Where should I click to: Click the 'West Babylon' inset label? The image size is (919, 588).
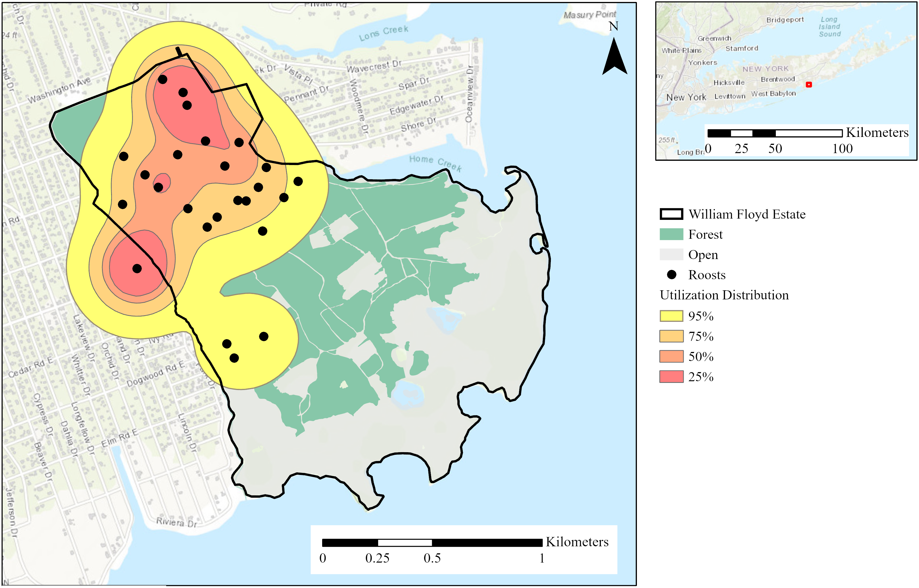click(774, 93)
